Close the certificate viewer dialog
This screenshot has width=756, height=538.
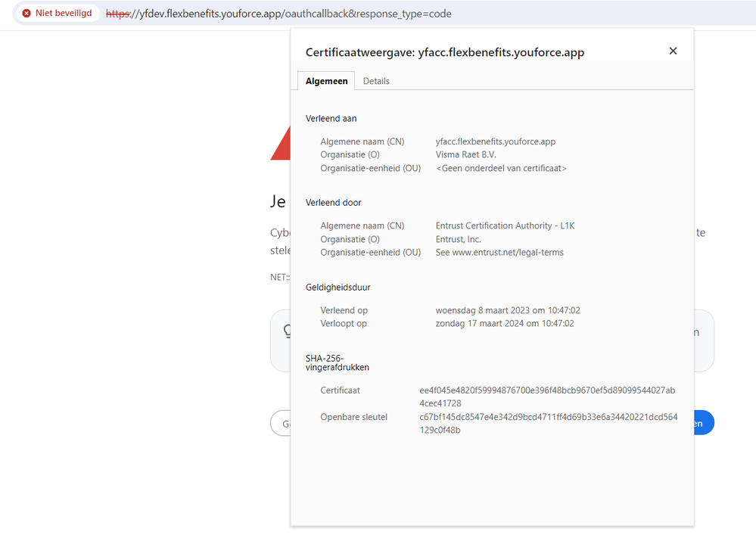click(673, 51)
